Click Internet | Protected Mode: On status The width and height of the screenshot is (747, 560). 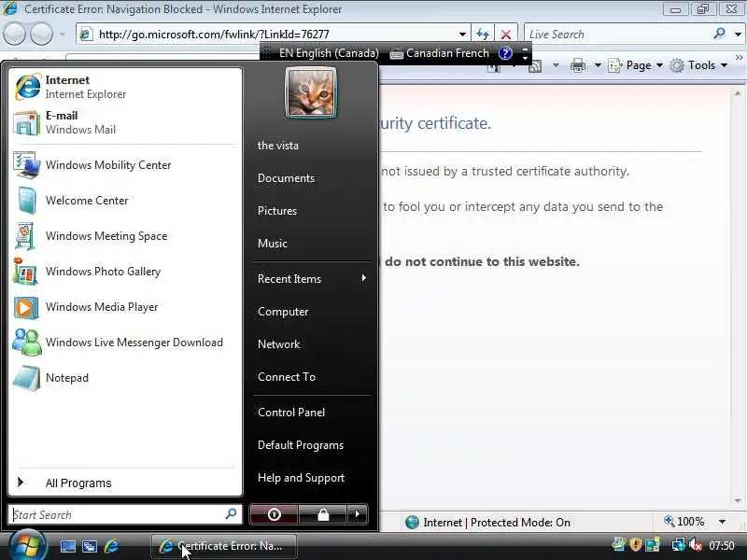[x=487, y=523]
